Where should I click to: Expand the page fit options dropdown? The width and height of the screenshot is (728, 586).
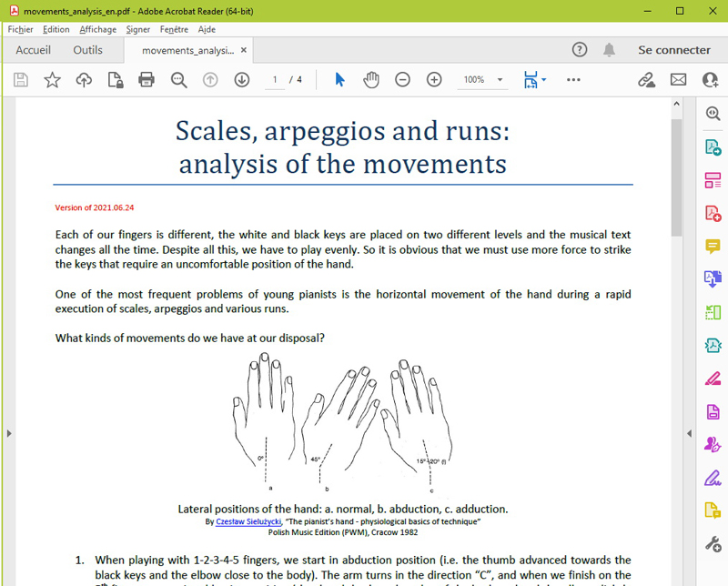543,80
